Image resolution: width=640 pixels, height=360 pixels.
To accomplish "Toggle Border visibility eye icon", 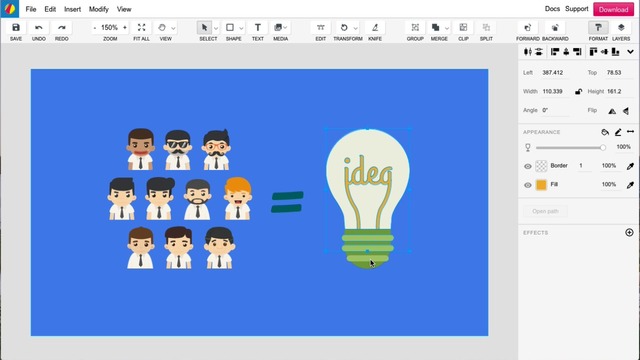I will coord(527,166).
